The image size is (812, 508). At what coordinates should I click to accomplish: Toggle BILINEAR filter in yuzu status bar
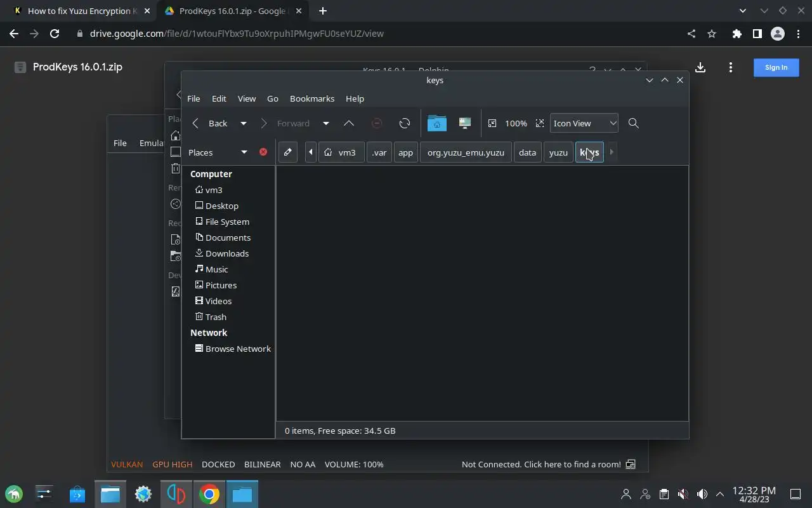tap(263, 464)
